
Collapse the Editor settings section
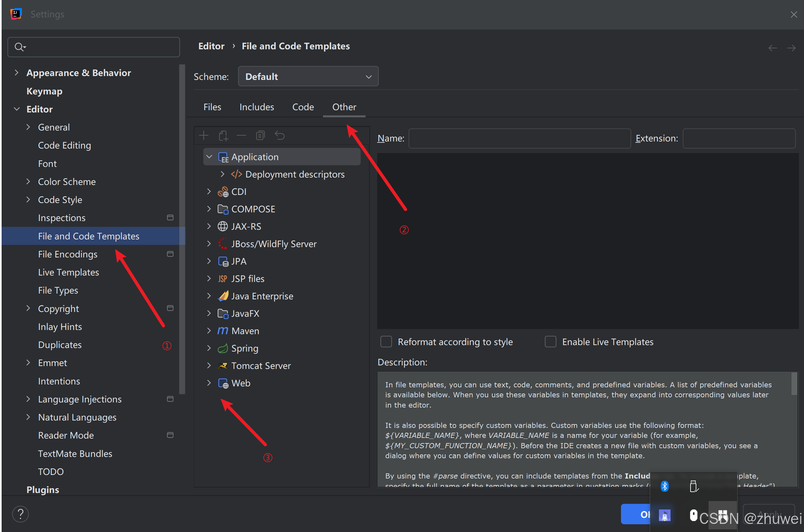click(x=17, y=109)
